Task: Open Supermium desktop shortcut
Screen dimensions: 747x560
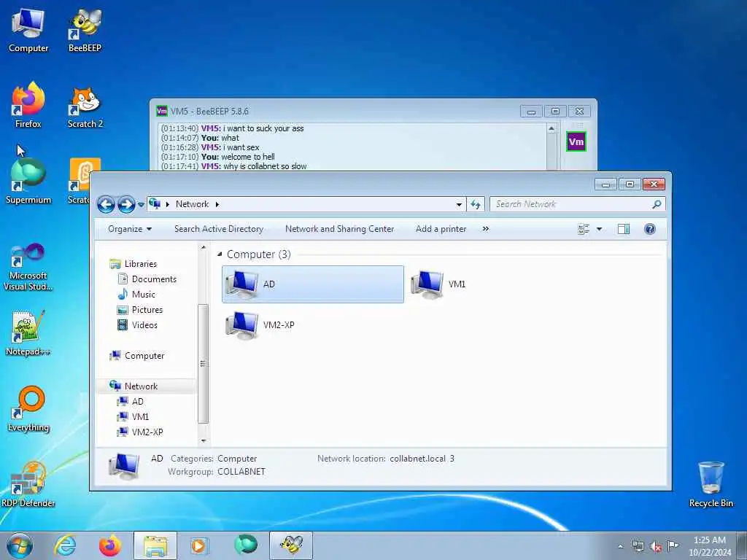Action: tap(28, 182)
